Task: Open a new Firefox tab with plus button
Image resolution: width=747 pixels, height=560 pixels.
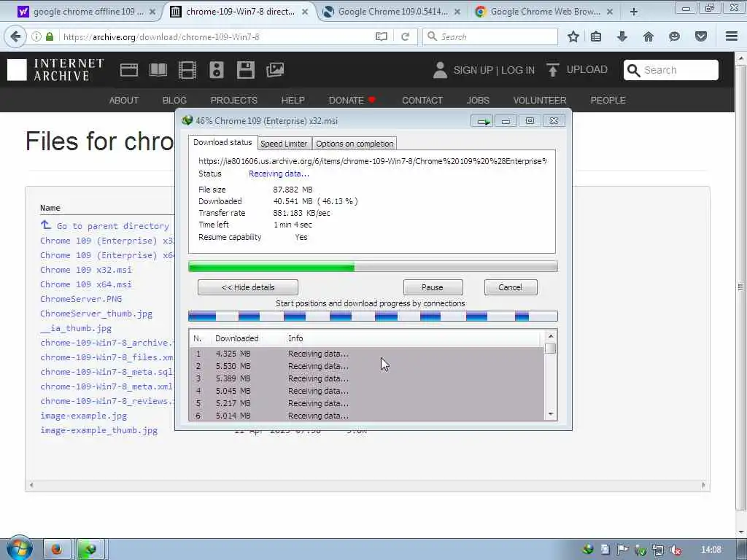Action: tap(634, 12)
